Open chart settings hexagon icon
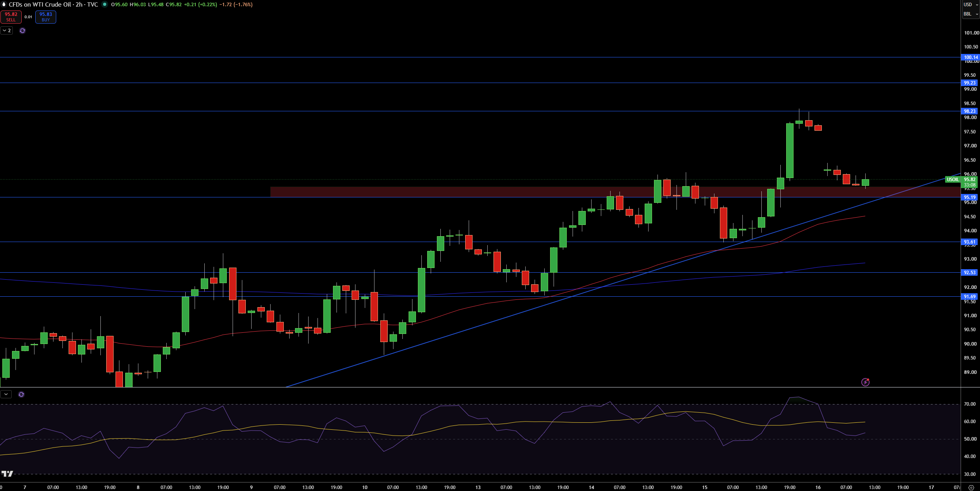Image resolution: width=980 pixels, height=491 pixels. coord(971,488)
